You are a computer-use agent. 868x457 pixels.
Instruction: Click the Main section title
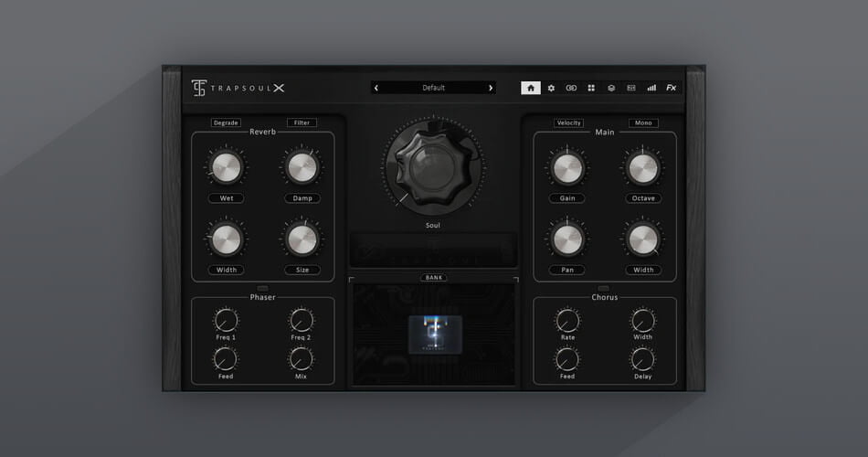[605, 132]
